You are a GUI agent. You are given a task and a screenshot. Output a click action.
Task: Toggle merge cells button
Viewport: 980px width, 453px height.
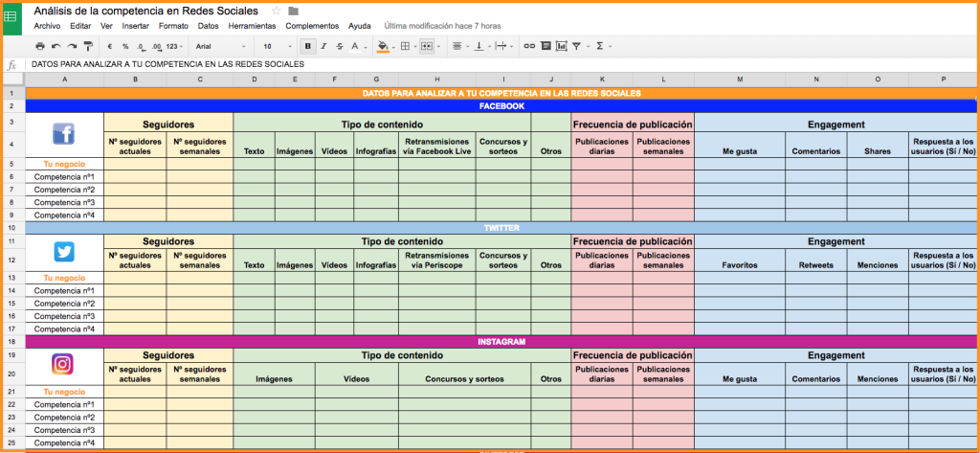pos(427,46)
